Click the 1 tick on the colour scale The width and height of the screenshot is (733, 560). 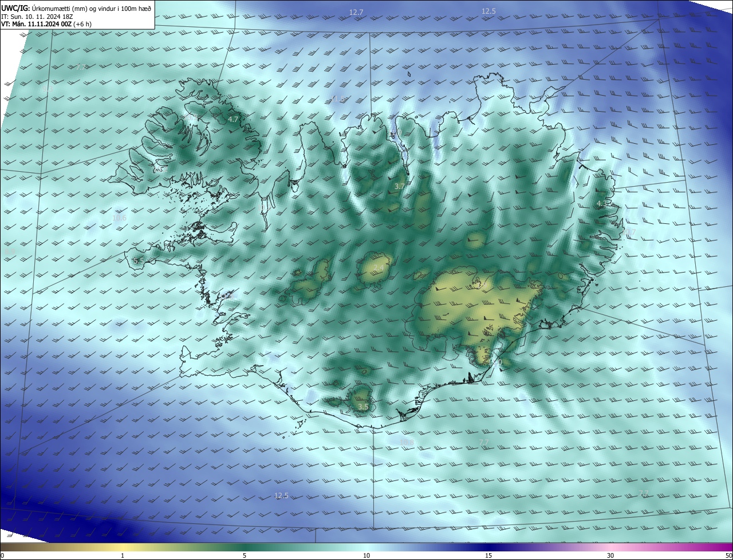coord(123,555)
